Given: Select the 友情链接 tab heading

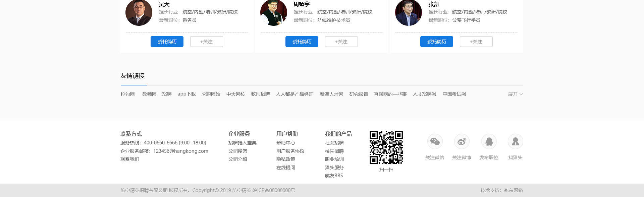Looking at the screenshot, I should click(132, 76).
